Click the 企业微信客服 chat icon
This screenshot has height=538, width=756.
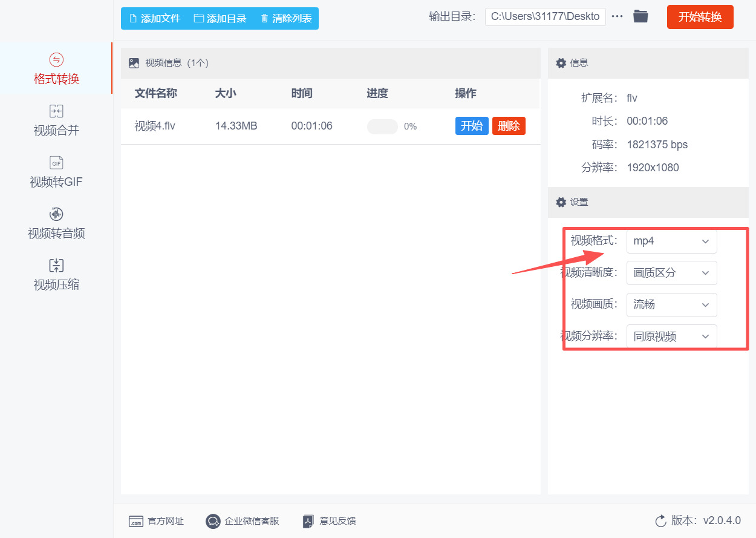(212, 521)
